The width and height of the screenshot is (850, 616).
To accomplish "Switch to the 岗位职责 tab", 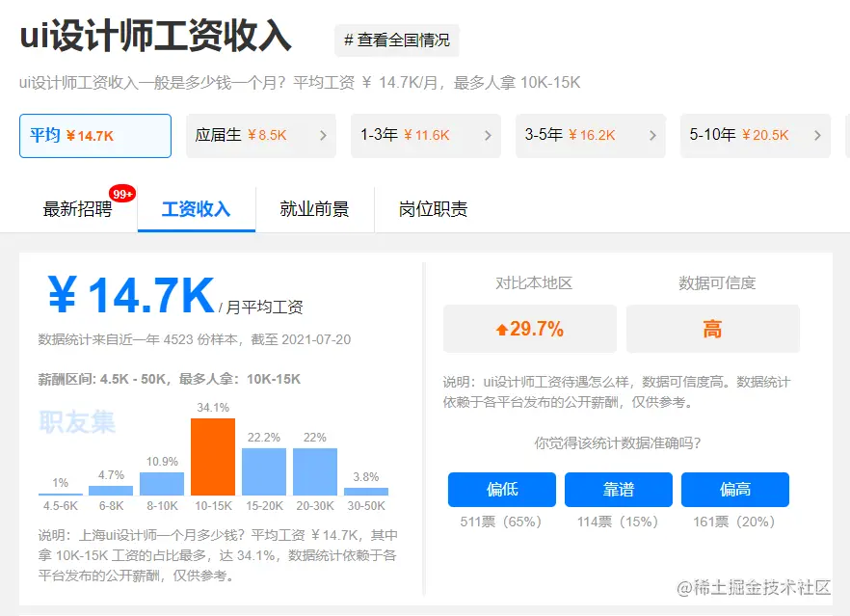I will pos(433,209).
